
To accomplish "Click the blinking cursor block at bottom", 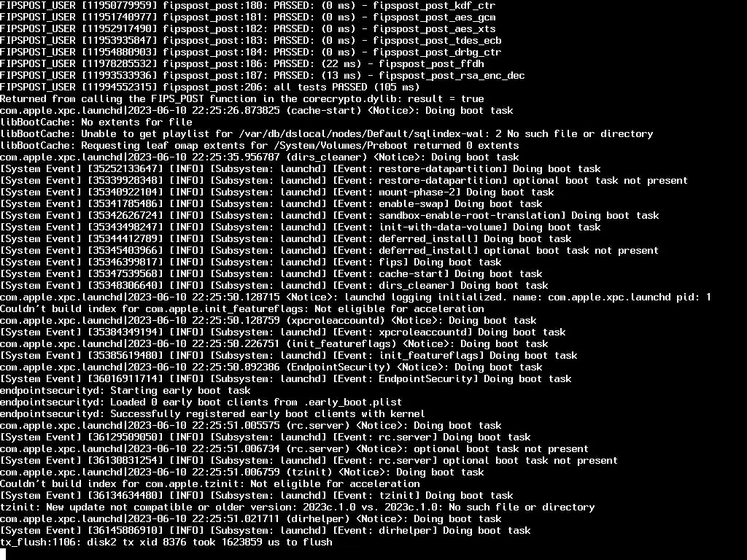I will (x=3, y=554).
